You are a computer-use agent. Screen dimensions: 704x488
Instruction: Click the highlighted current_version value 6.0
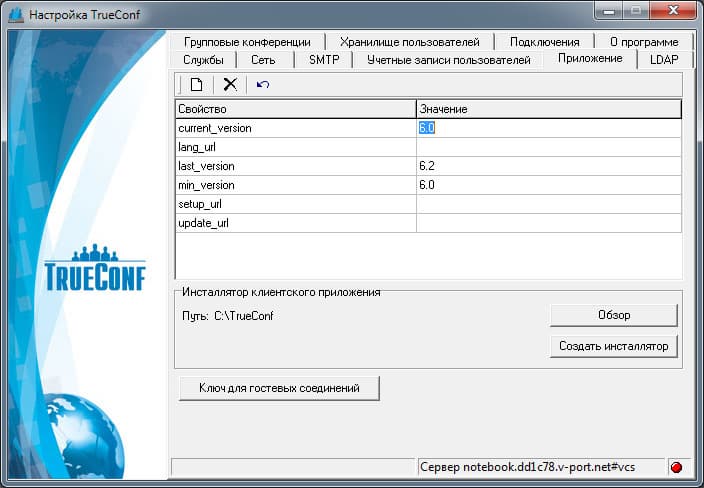tap(427, 128)
